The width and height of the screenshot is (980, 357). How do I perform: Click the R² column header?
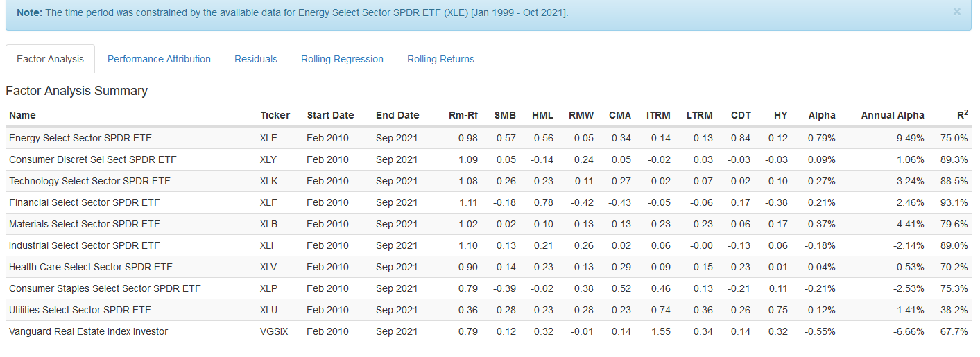click(x=961, y=114)
